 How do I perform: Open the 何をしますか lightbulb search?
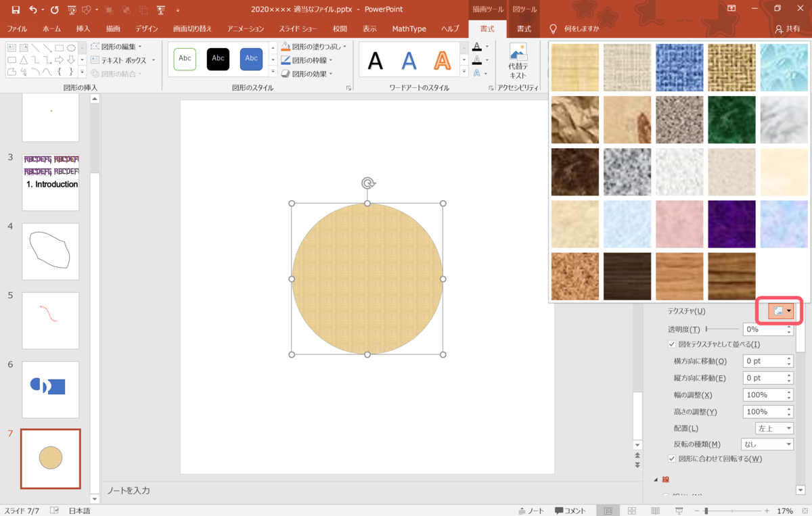[553, 29]
